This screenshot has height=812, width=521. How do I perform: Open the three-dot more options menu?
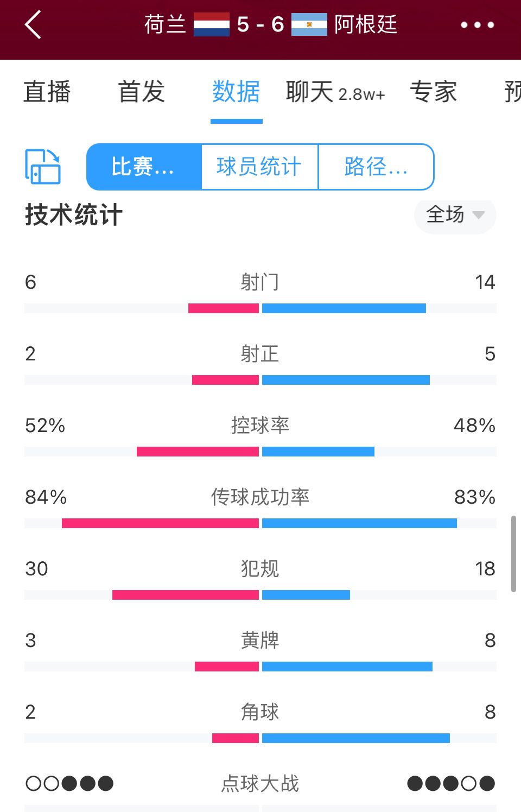coord(478,25)
